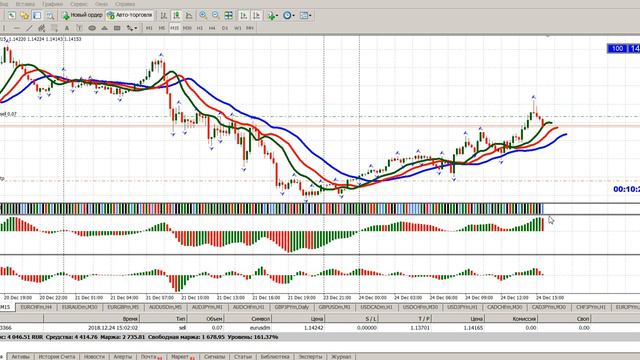Image resolution: width=640 pixels, height=360 pixels.
Task: Click the Новый ордер button
Action: point(82,15)
